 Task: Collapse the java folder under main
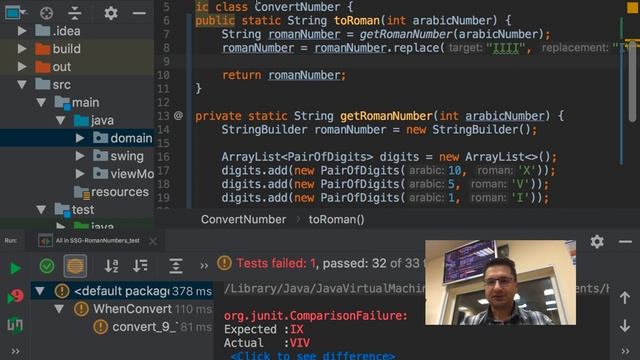tap(60, 120)
